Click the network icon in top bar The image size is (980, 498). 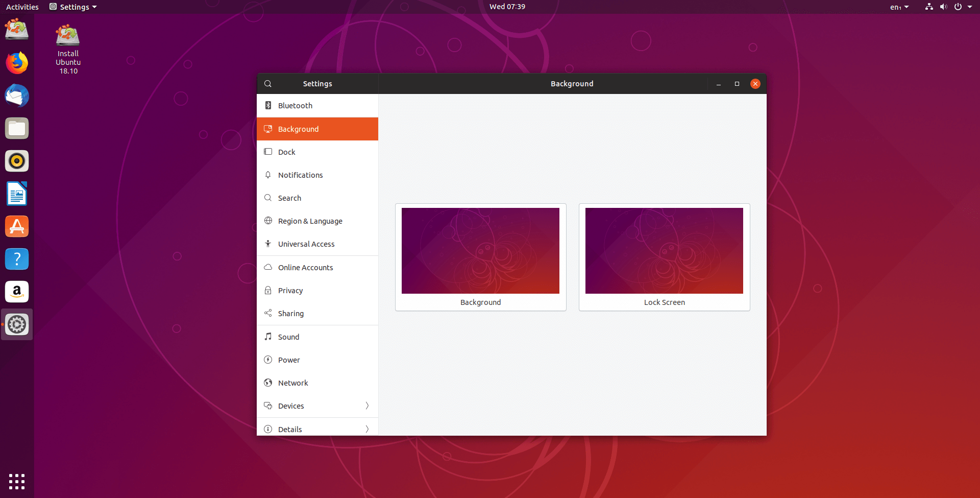[929, 7]
